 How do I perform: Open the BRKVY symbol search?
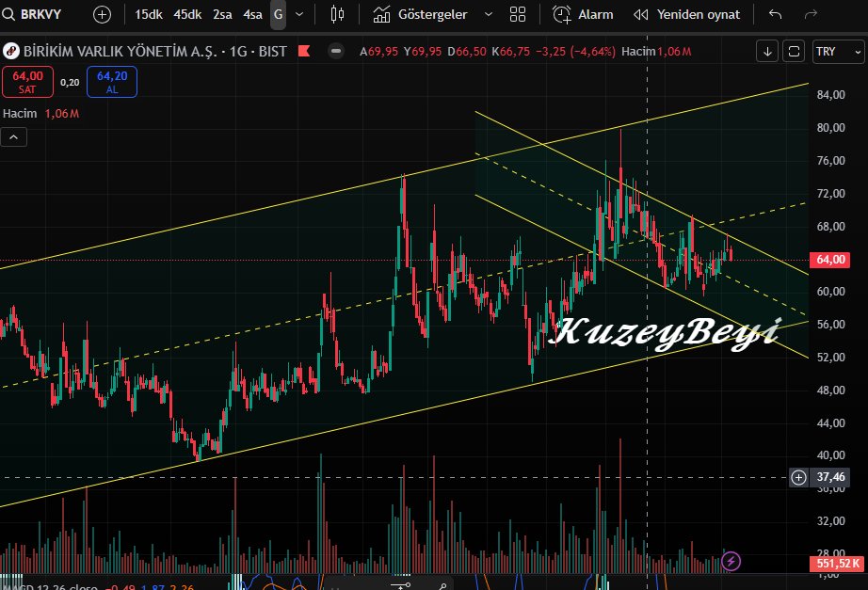pos(32,14)
